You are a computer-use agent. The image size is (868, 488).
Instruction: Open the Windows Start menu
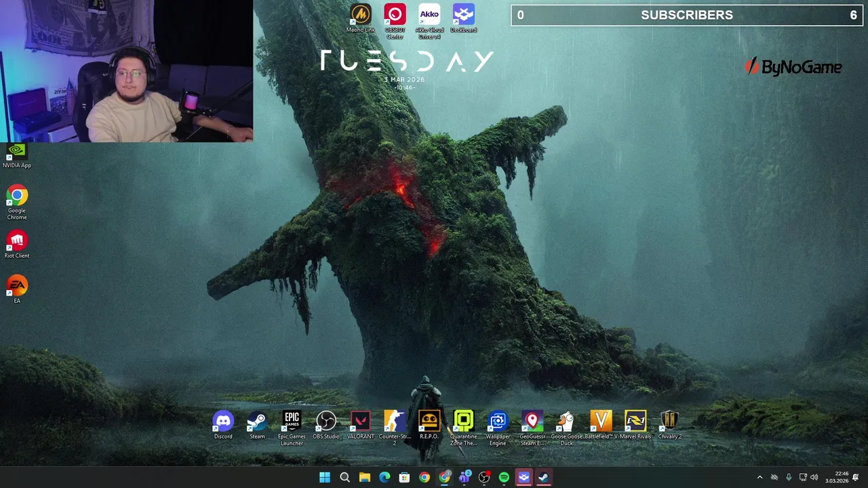click(325, 478)
